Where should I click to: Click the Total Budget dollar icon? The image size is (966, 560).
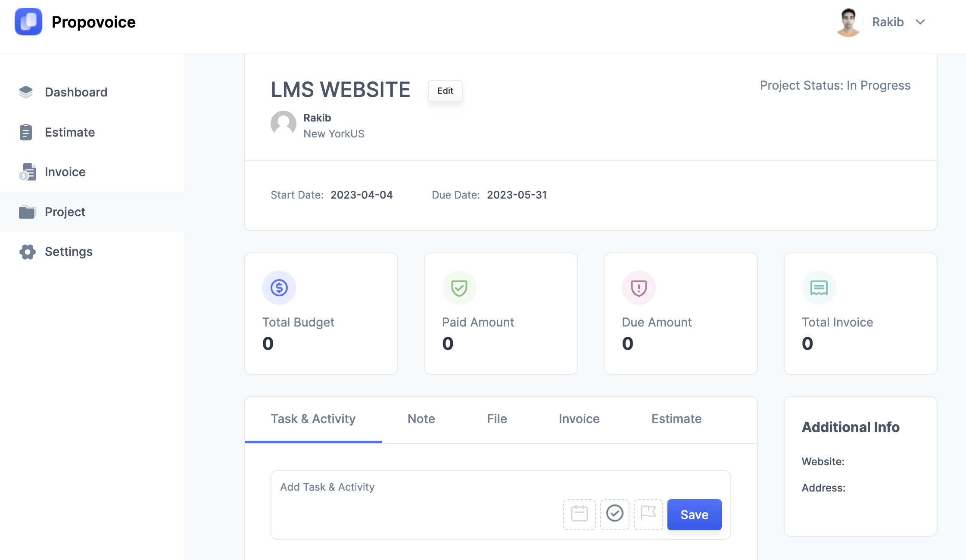279,288
